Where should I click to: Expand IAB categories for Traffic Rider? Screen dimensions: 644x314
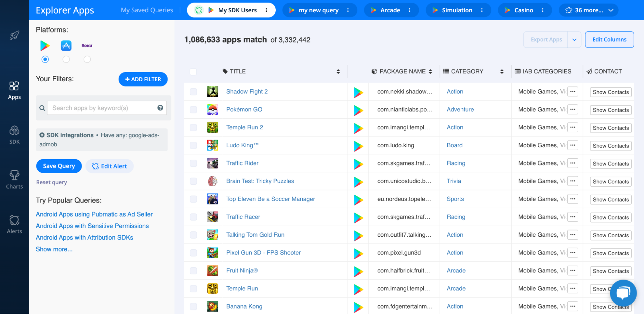tap(573, 163)
